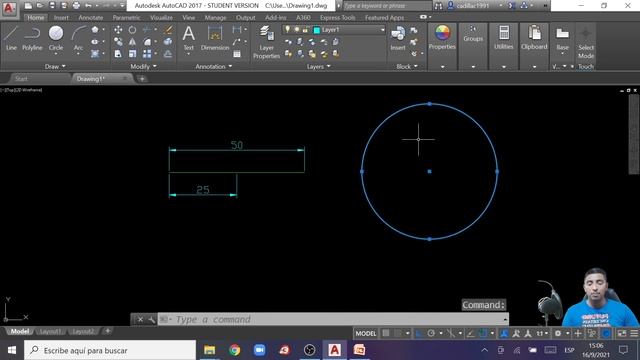
Task: Click the Rectangular Array tool icon
Action: click(x=147, y=54)
